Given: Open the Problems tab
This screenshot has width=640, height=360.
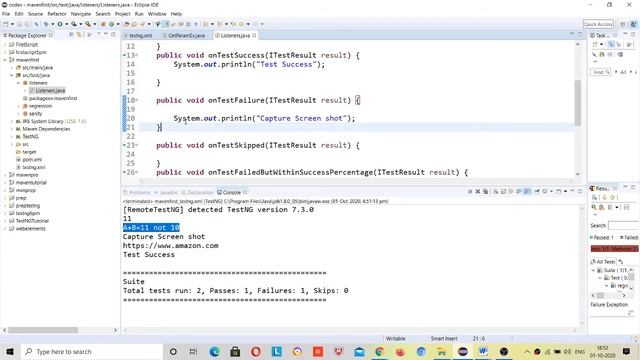Looking at the screenshot, I should point(139,192).
